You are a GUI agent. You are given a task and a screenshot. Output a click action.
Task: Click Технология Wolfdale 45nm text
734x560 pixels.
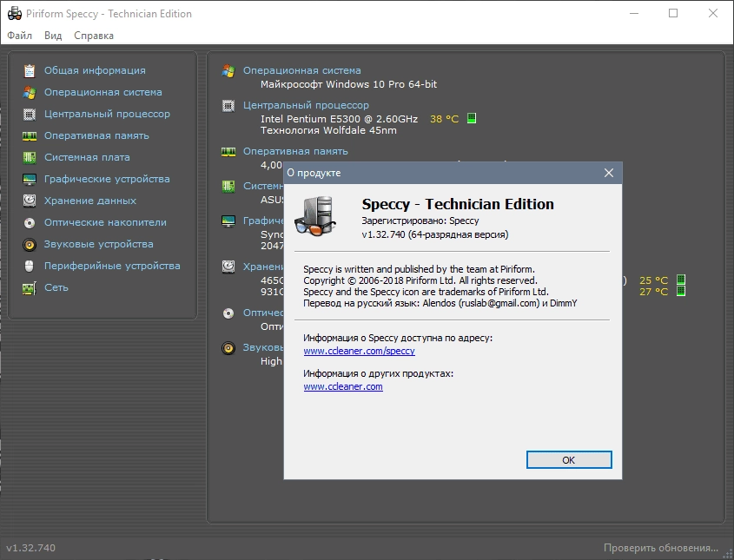pos(328,130)
